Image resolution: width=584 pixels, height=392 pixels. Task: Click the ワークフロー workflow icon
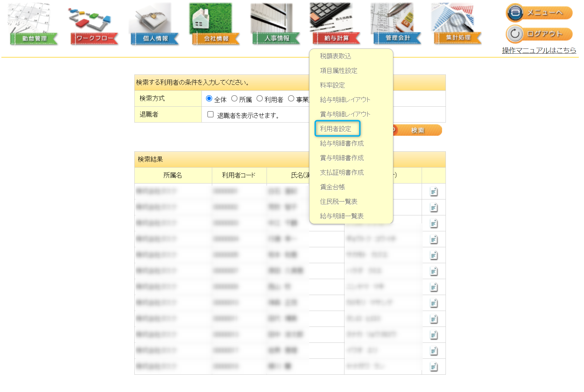point(94,25)
